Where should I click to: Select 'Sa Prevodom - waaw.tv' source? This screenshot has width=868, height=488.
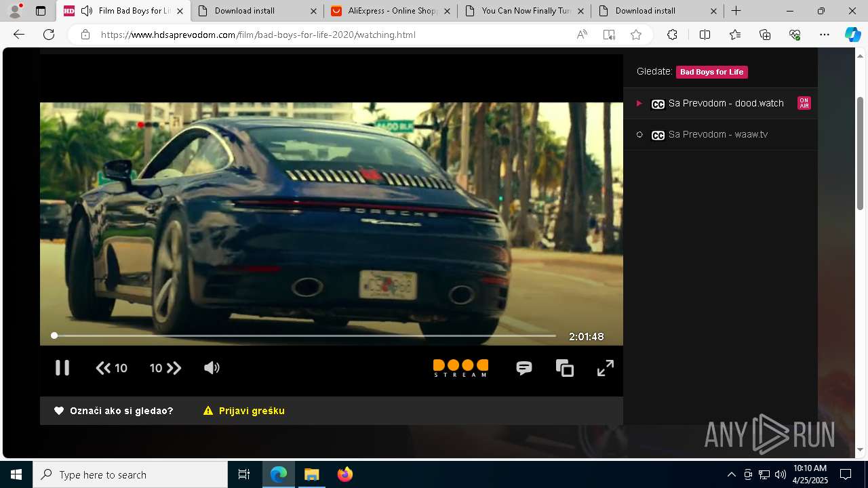pyautogui.click(x=720, y=134)
